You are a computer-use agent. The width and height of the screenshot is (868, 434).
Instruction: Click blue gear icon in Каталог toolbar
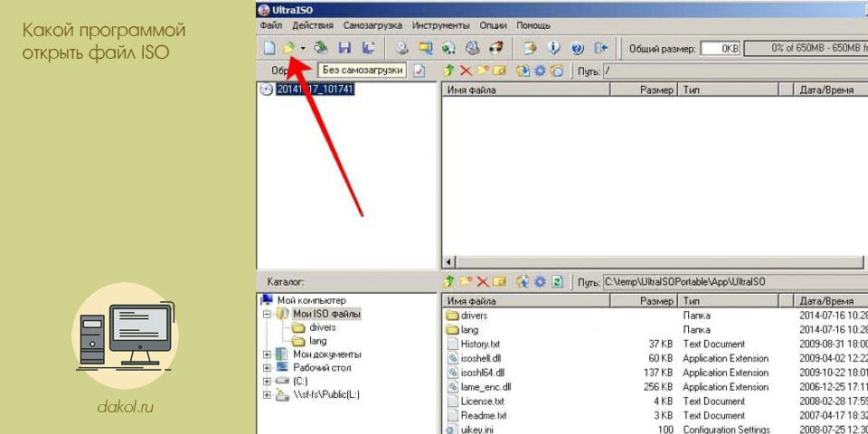point(540,282)
